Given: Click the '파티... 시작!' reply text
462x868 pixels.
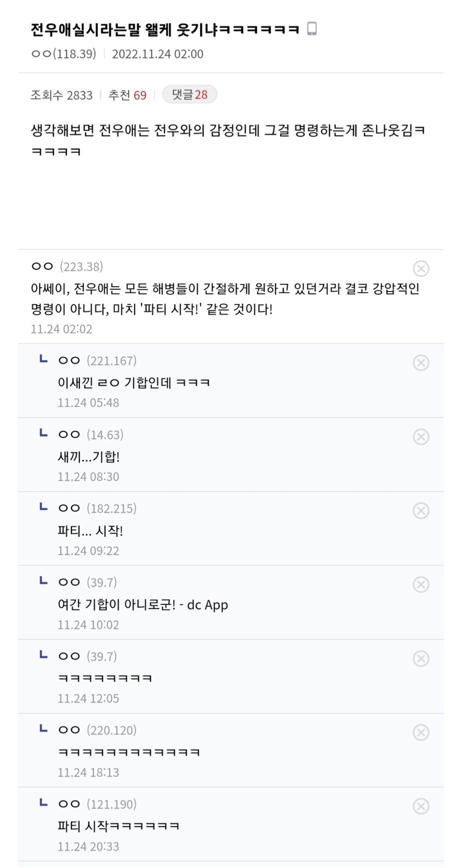Looking at the screenshot, I should 90,531.
